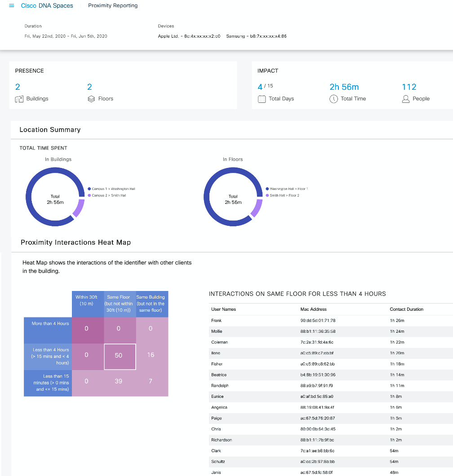The width and height of the screenshot is (453, 476).
Task: Click the Total Days calendar icon
Action: point(262,99)
